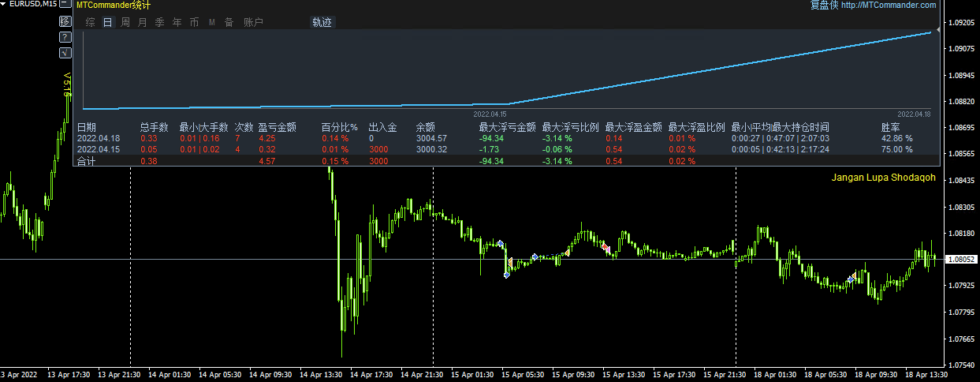Image resolution: width=980 pixels, height=382 pixels.
Task: Select the 日 daily statistics tab
Action: tap(108, 22)
